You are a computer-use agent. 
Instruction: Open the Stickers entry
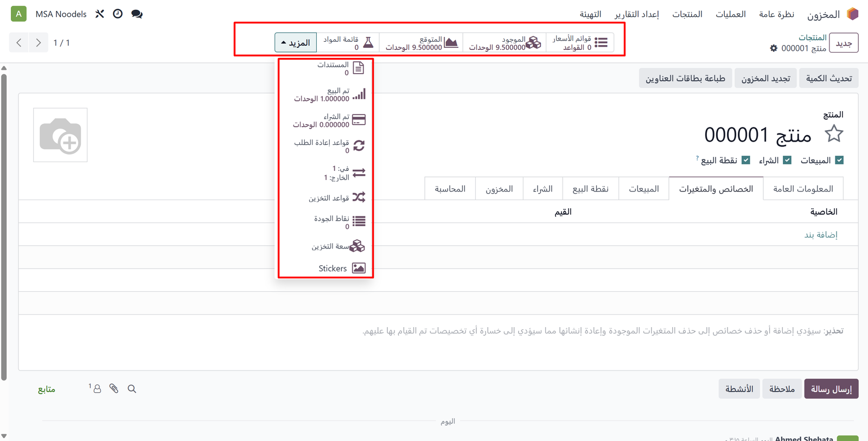[x=342, y=268]
